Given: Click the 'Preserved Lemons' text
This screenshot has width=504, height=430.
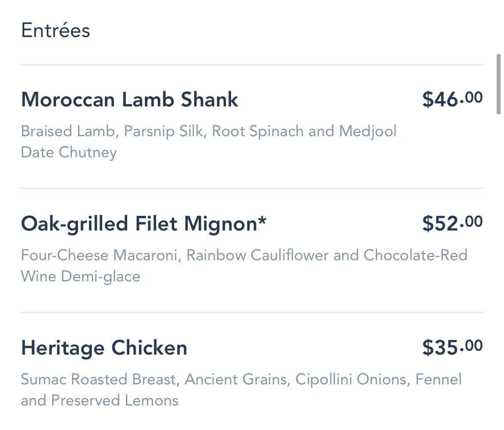Looking at the screenshot, I should point(115,401).
